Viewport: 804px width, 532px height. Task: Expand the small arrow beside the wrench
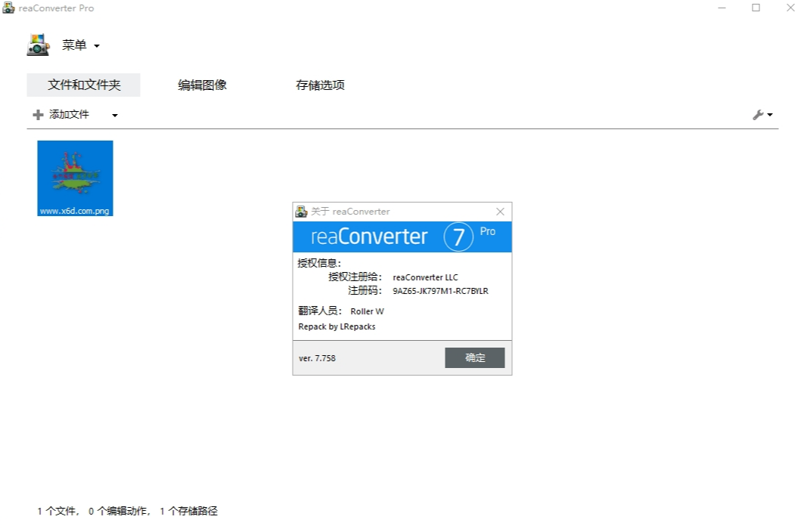click(x=770, y=116)
